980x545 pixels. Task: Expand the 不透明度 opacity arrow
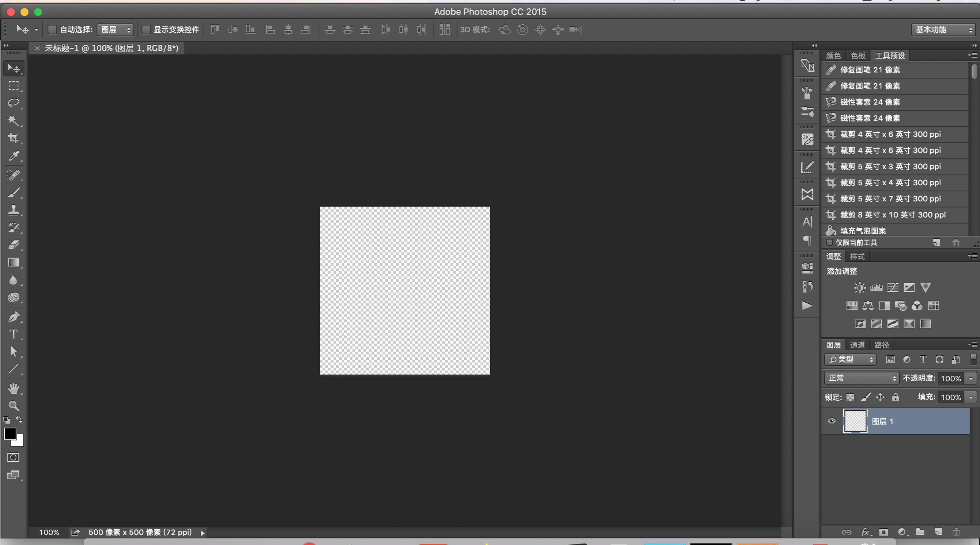[x=970, y=378]
